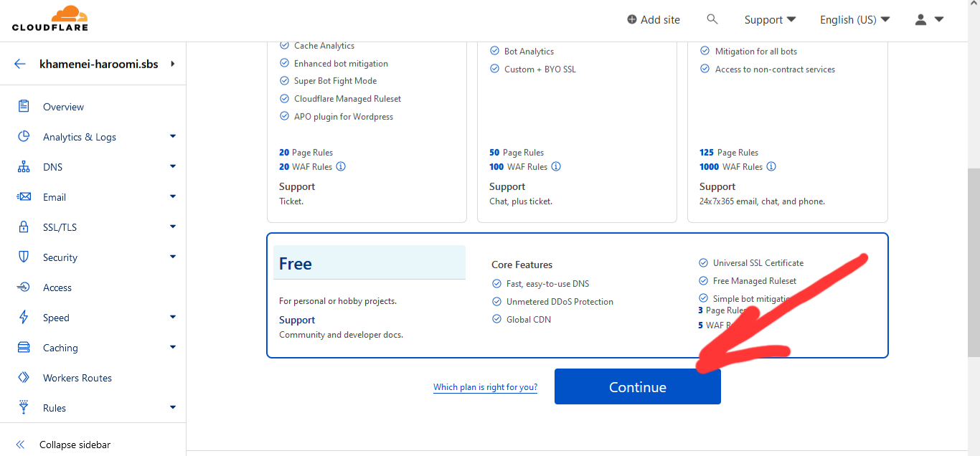Click the Continue button

click(x=637, y=386)
